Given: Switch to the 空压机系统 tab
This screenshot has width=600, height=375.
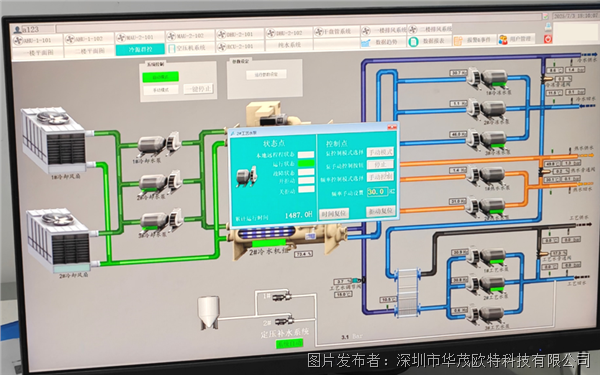Looking at the screenshot, I should (x=189, y=48).
